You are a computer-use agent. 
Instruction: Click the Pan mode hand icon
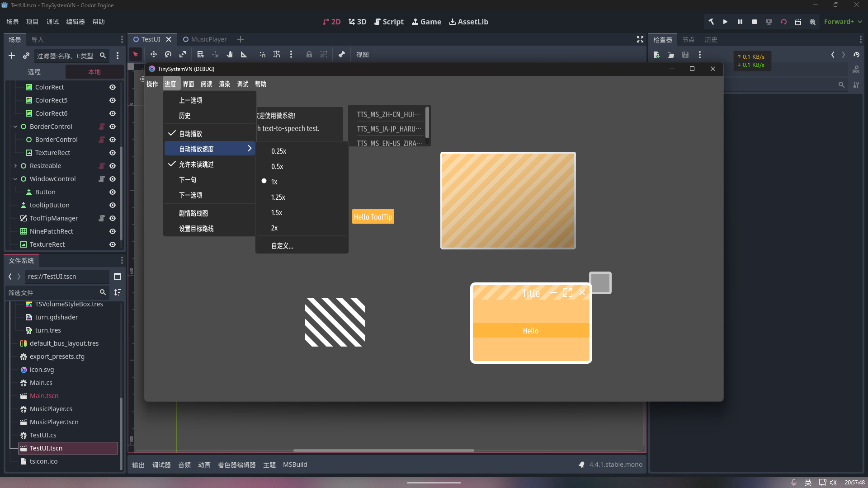coord(230,54)
